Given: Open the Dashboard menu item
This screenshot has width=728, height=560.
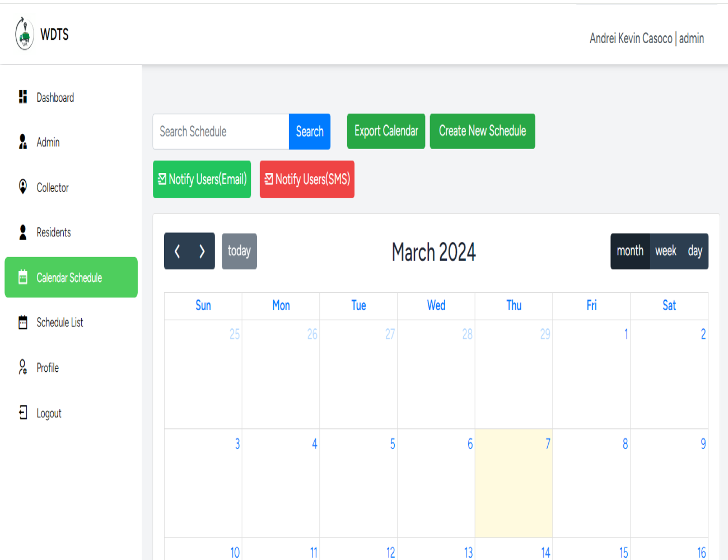Looking at the screenshot, I should 71,97.
